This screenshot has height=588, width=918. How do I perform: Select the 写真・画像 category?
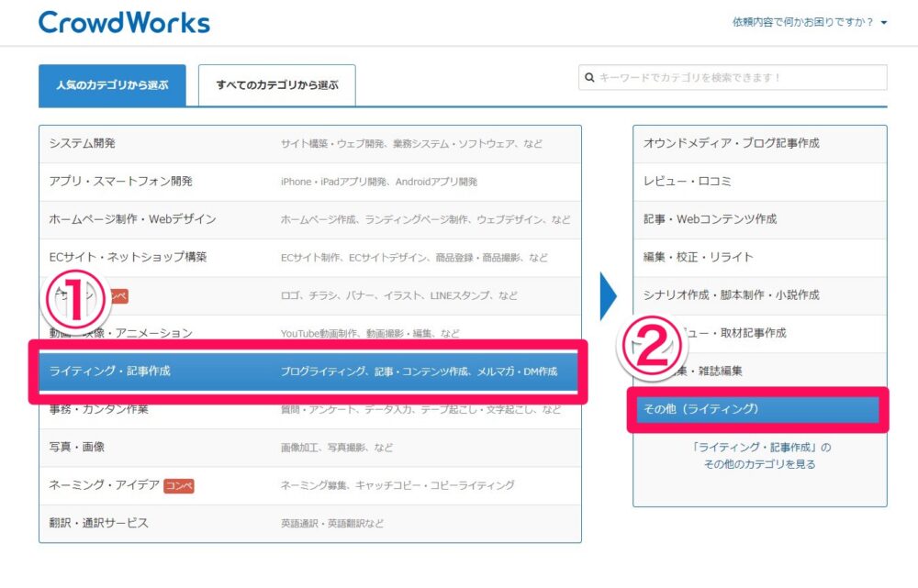pyautogui.click(x=77, y=447)
